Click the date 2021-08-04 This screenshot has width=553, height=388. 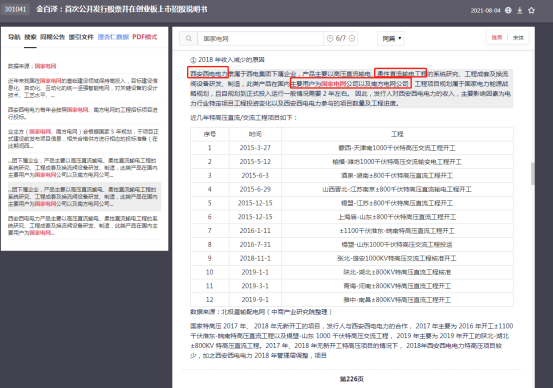click(485, 11)
